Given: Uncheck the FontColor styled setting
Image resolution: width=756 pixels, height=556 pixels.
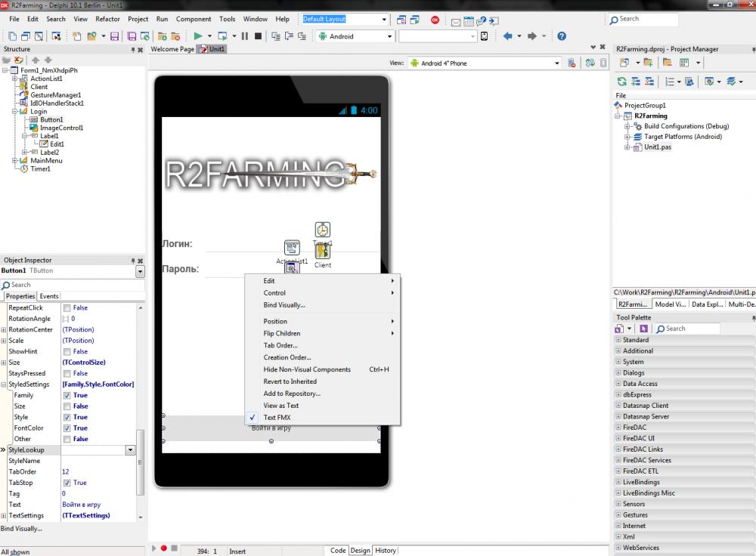Looking at the screenshot, I should tap(67, 428).
